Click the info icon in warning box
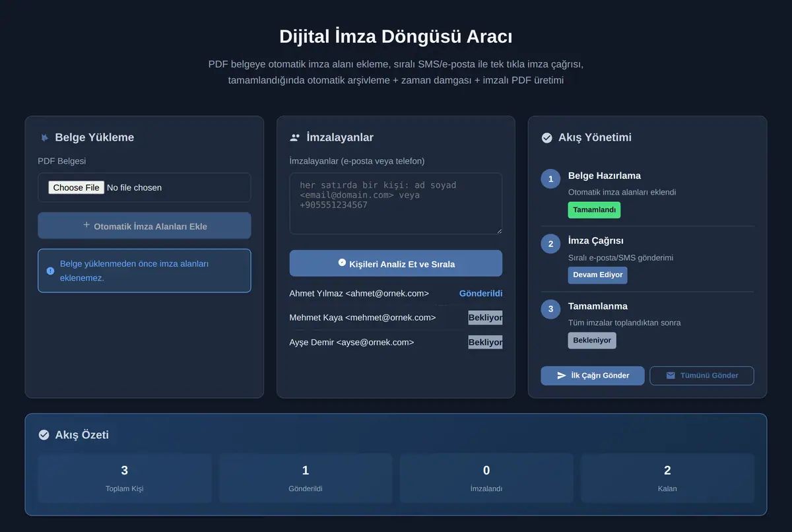The height and width of the screenshot is (532, 792). (50, 271)
